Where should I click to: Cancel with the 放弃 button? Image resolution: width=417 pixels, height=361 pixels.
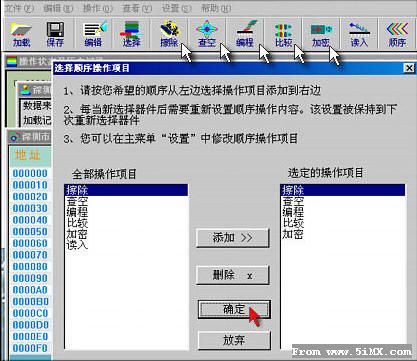[x=234, y=340]
